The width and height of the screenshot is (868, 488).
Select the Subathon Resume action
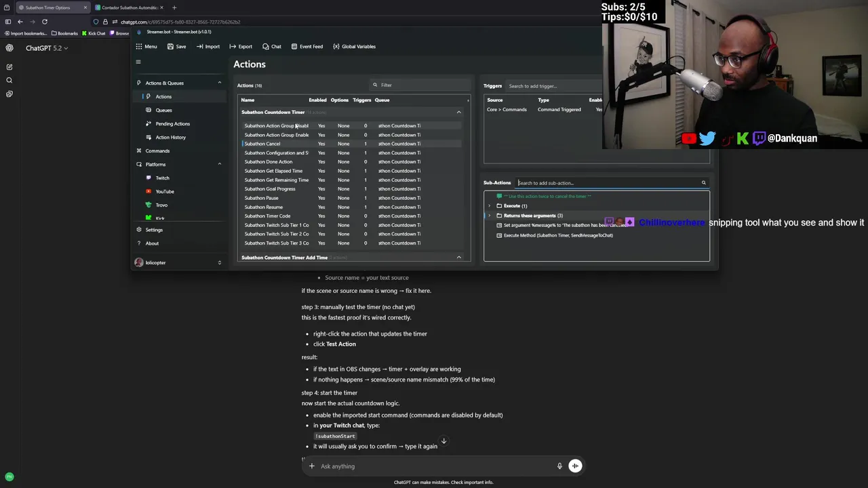(351, 207)
